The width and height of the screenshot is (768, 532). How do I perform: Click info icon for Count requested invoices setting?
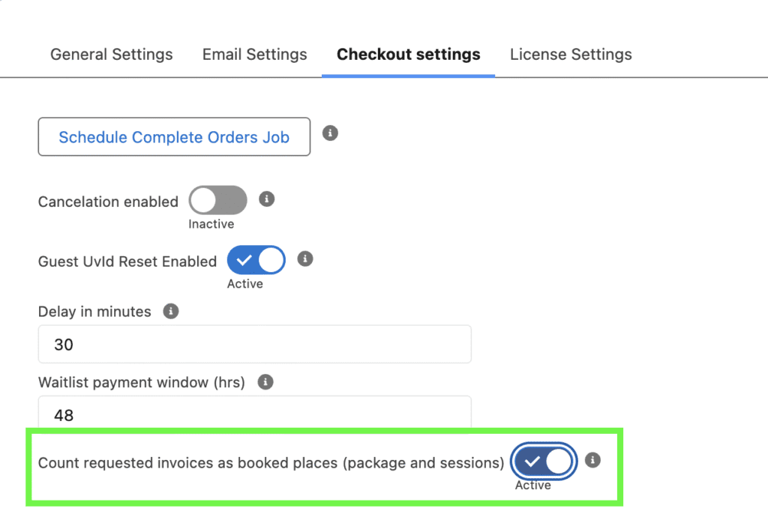coord(592,460)
